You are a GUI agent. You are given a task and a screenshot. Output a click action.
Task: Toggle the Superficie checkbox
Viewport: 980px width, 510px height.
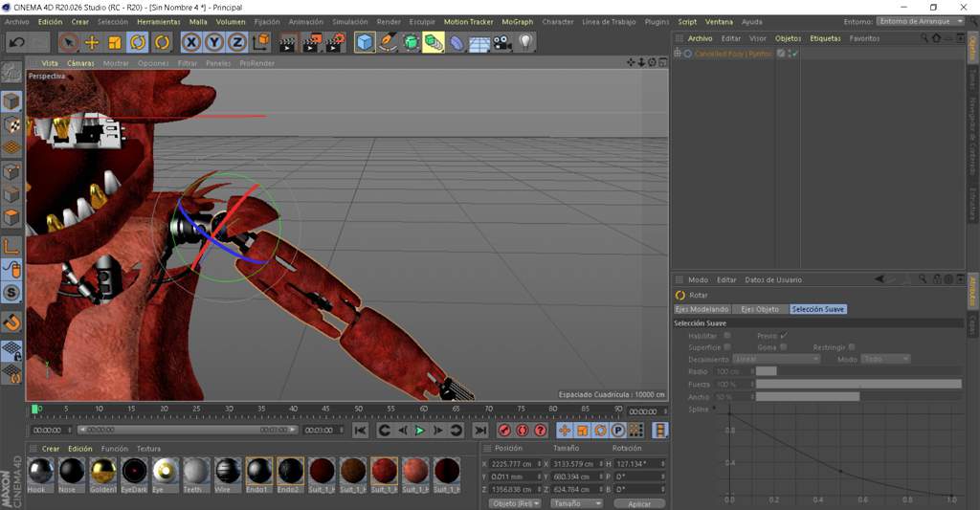pyautogui.click(x=727, y=347)
